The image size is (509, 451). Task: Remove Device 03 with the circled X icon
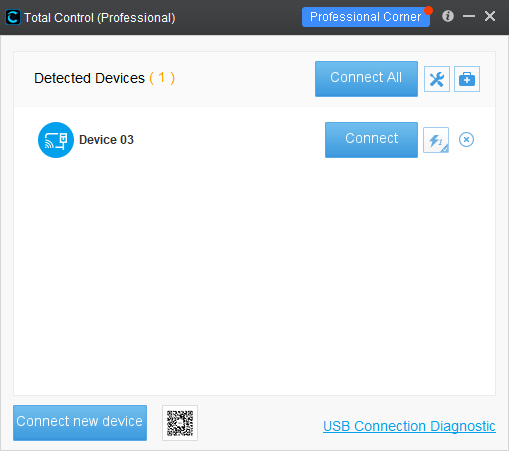pos(466,140)
